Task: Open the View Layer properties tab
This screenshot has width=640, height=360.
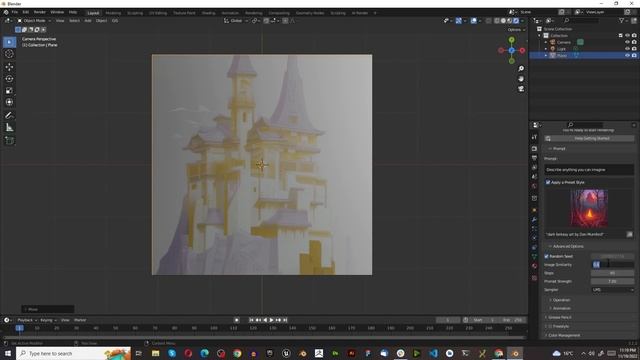Action: (534, 167)
